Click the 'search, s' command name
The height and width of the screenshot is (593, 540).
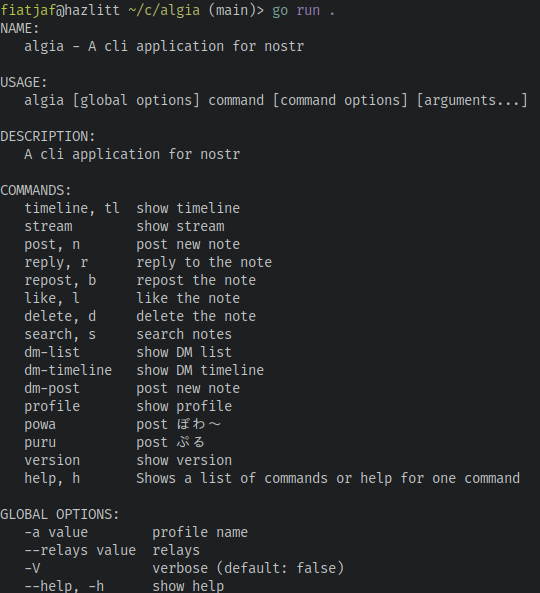[x=60, y=334]
